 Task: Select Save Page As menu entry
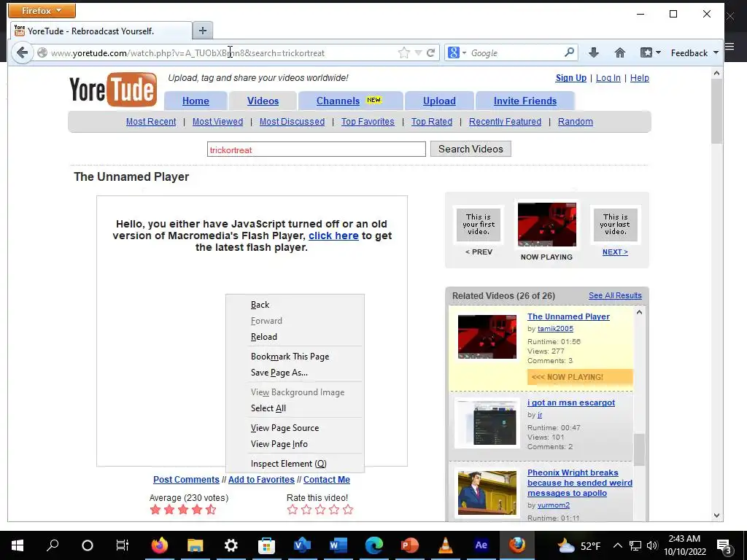click(295, 373)
